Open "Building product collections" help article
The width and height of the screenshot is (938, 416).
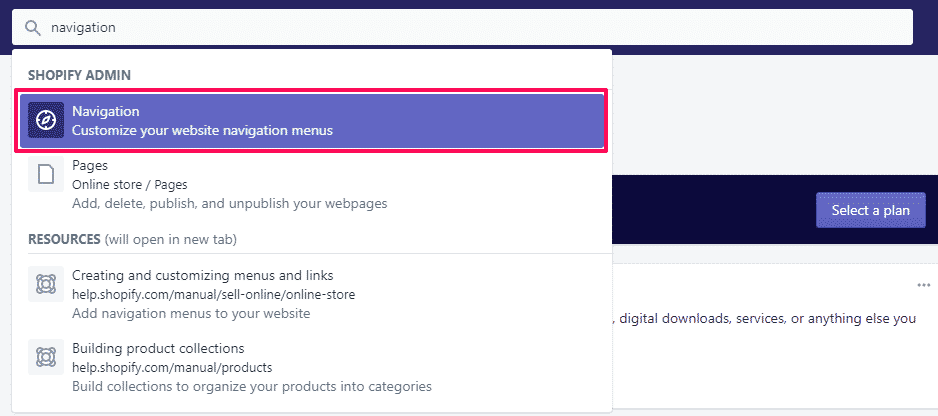pyautogui.click(x=158, y=348)
